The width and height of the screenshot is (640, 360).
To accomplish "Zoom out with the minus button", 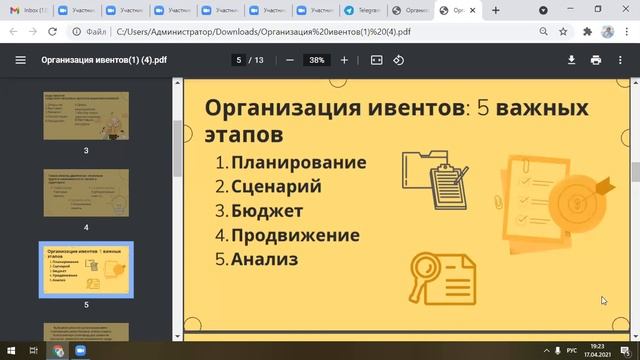I will coord(290,60).
